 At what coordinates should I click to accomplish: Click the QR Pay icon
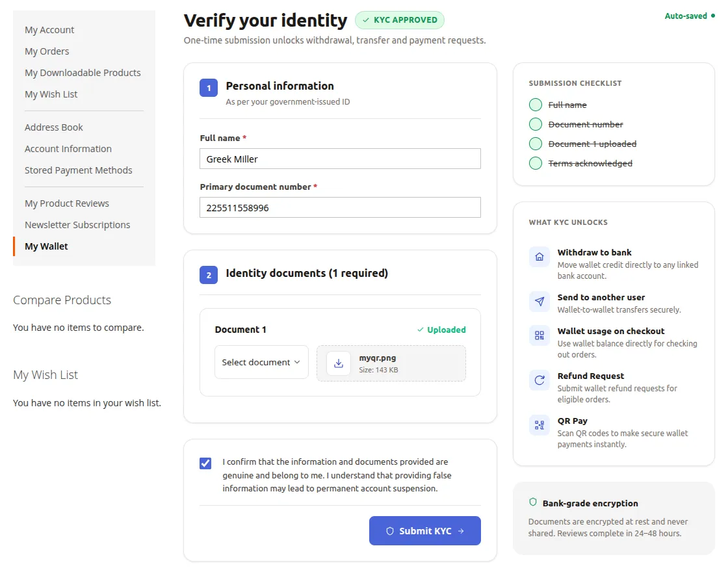pos(539,425)
